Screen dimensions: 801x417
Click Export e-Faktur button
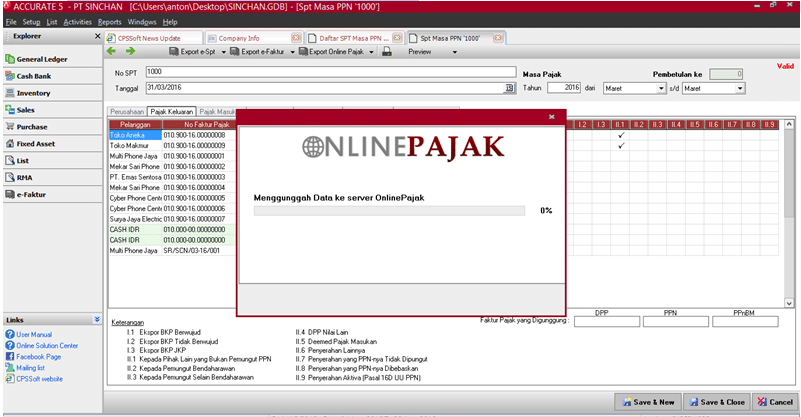(257, 52)
